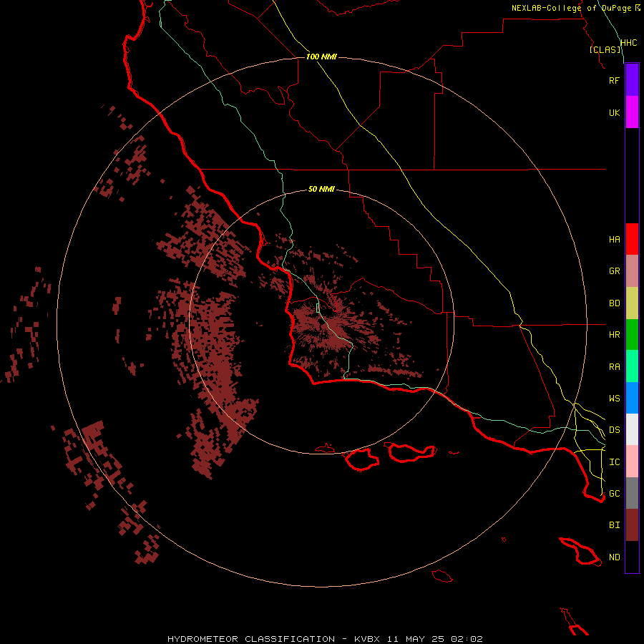Click the DS legend label
The width and height of the screenshot is (644, 644).
tap(614, 430)
